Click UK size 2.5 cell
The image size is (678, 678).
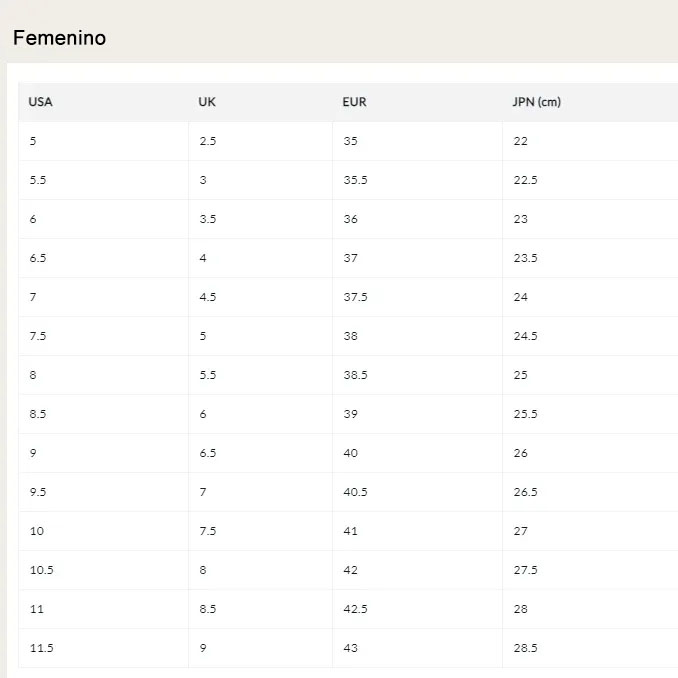point(260,141)
